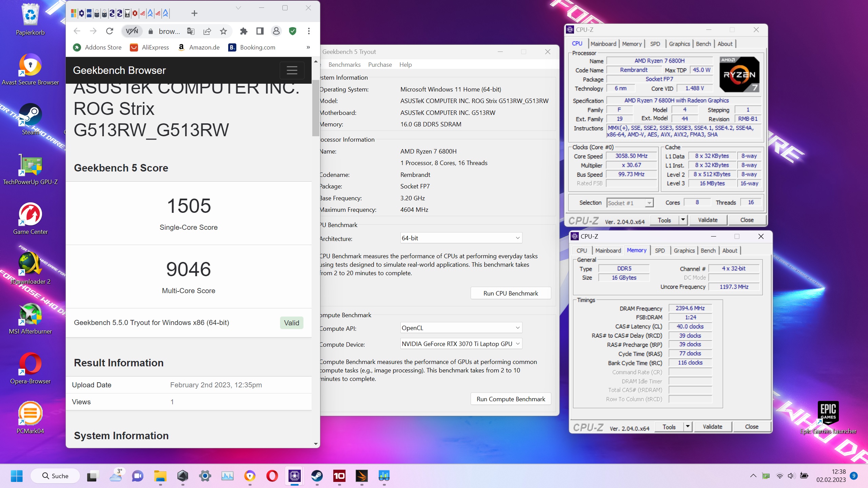Open the AliExpress bookmark
Image resolution: width=868 pixels, height=488 pixels.
(150, 47)
